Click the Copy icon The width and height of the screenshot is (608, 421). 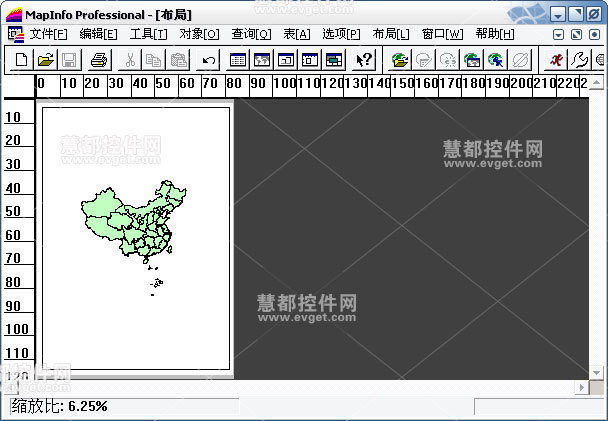(154, 60)
